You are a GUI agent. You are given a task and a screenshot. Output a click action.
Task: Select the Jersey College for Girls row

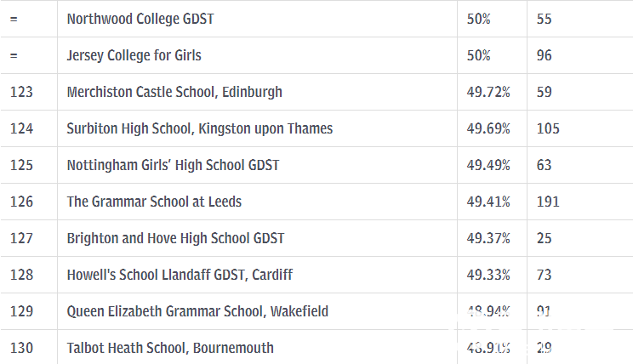tap(316, 55)
